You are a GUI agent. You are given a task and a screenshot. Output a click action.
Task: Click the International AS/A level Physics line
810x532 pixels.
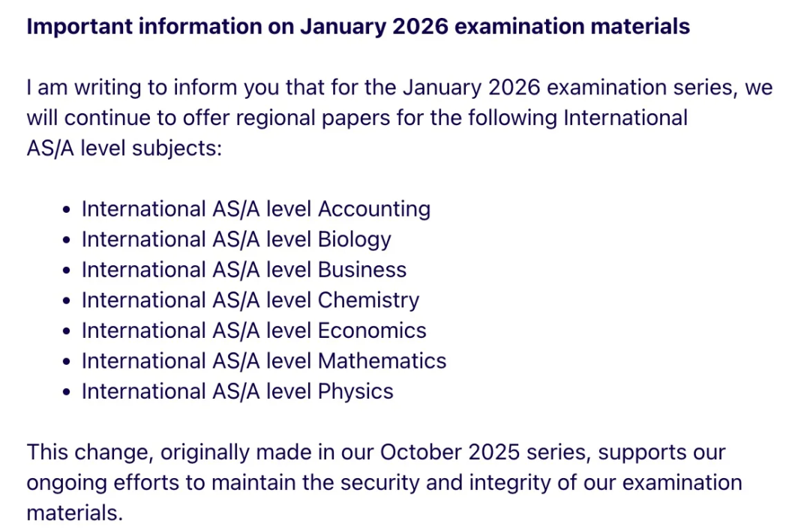(237, 391)
